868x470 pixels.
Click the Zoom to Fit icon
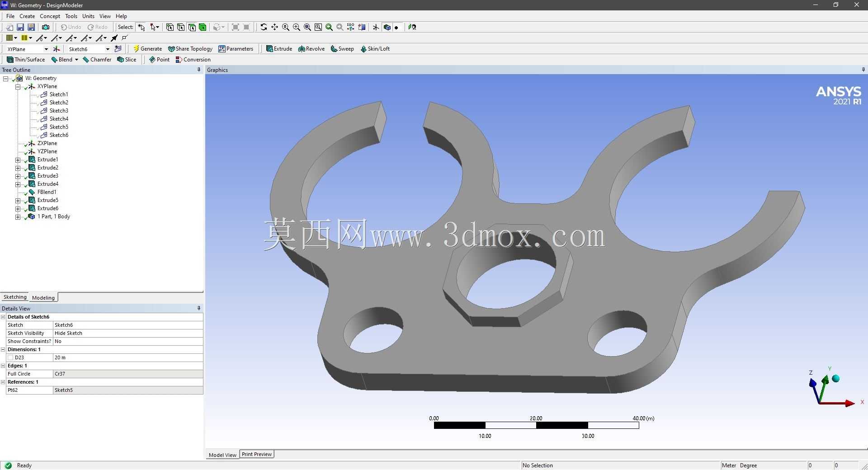coord(307,27)
